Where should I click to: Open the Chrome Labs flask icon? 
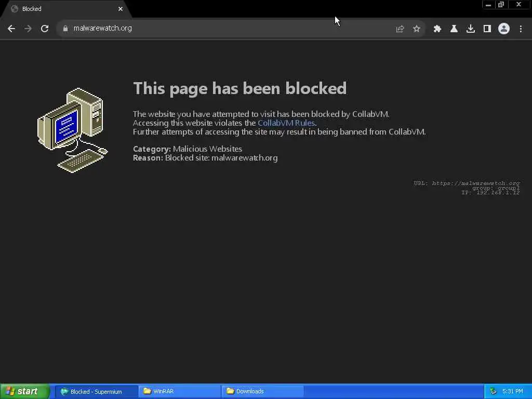coord(454,29)
